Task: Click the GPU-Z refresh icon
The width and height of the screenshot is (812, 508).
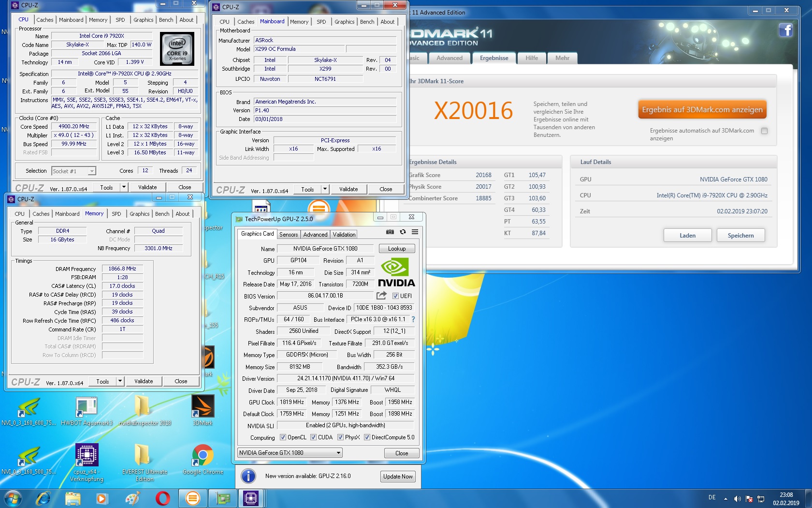Action: pos(403,232)
